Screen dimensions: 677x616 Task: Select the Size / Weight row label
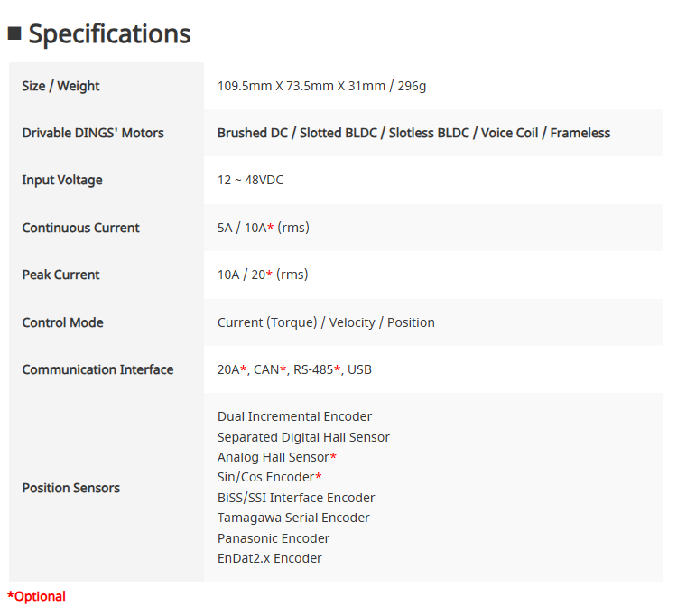[60, 86]
